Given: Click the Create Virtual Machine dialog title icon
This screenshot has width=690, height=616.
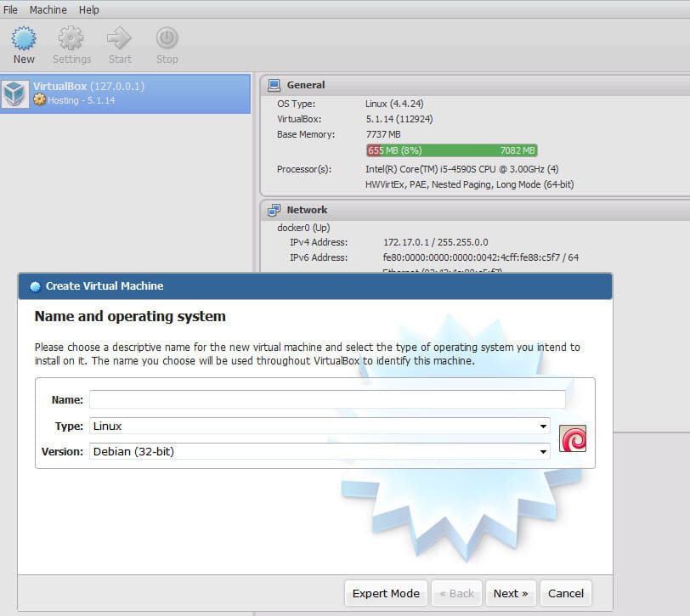Looking at the screenshot, I should (x=35, y=286).
